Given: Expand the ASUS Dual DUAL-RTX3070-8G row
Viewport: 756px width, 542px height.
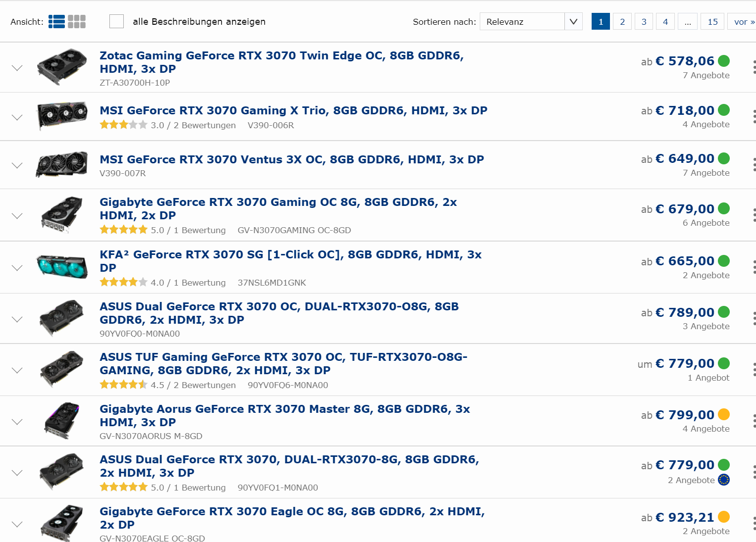Looking at the screenshot, I should tap(17, 473).
